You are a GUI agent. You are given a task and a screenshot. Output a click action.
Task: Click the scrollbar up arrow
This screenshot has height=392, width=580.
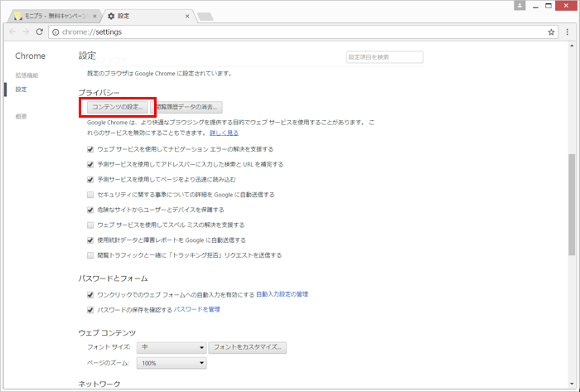[x=572, y=46]
